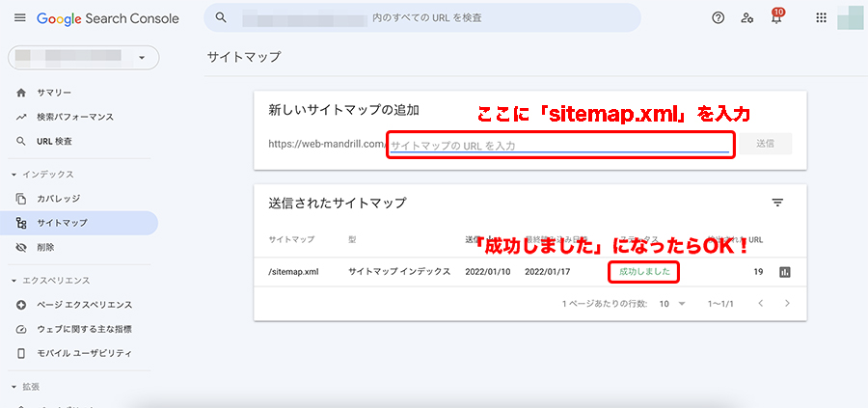Collapse the 拡張 section
868x408 pixels.
tap(14, 386)
